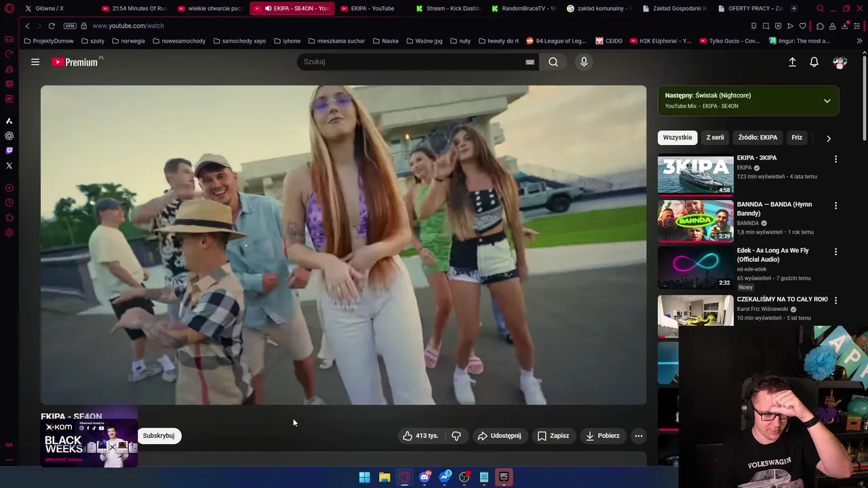Open Messenger from the taskbar

pyautogui.click(x=444, y=477)
